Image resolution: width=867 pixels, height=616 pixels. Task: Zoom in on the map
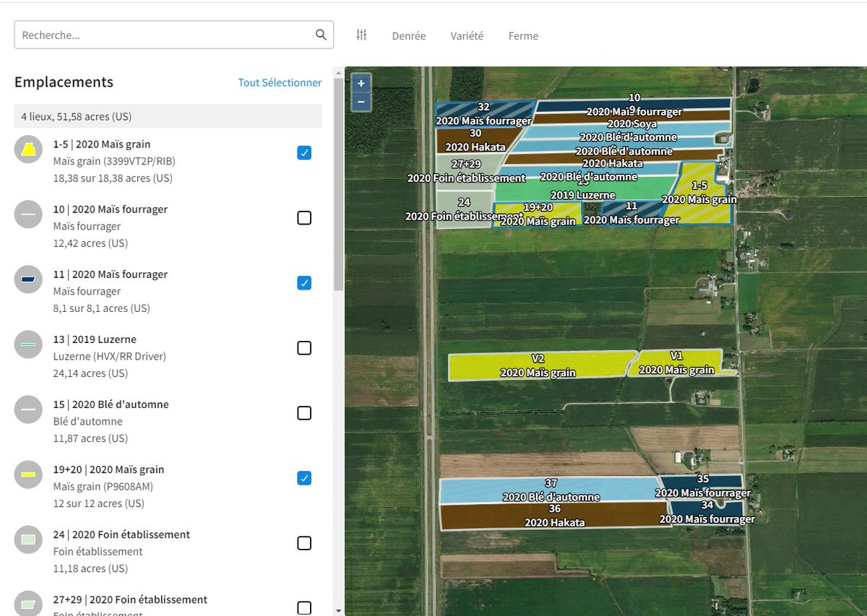click(x=361, y=83)
